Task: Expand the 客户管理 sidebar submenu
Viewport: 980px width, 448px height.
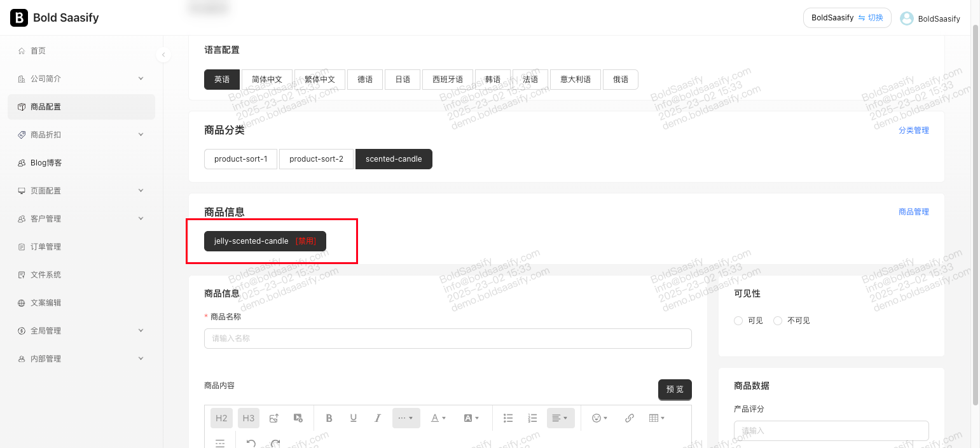Action: 81,219
